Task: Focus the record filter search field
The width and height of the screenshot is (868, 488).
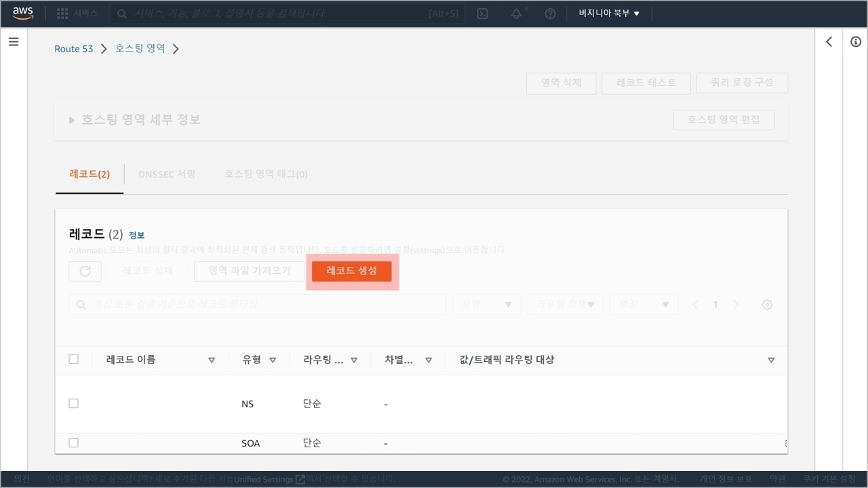Action: pyautogui.click(x=257, y=304)
